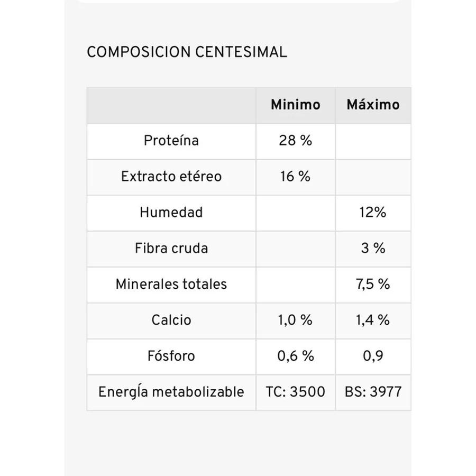Select the Minerales totales row label
This screenshot has height=476, width=476.
click(171, 284)
